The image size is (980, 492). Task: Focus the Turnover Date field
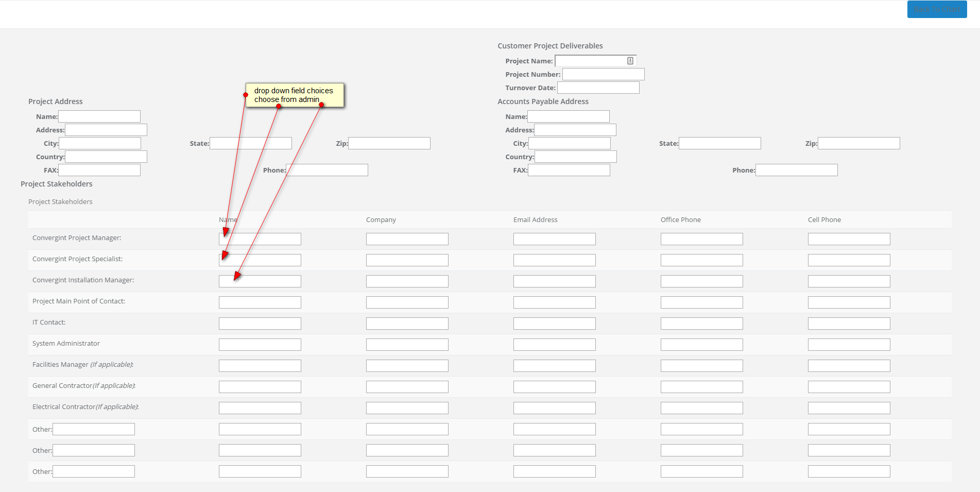(598, 88)
